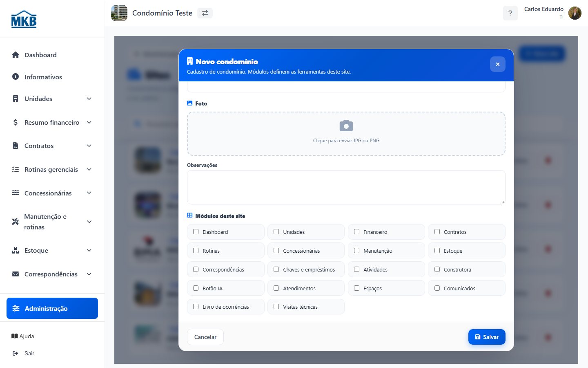The height and width of the screenshot is (368, 588).
Task: Expand the Rotinas gerenciais chevron
Action: pyautogui.click(x=89, y=169)
